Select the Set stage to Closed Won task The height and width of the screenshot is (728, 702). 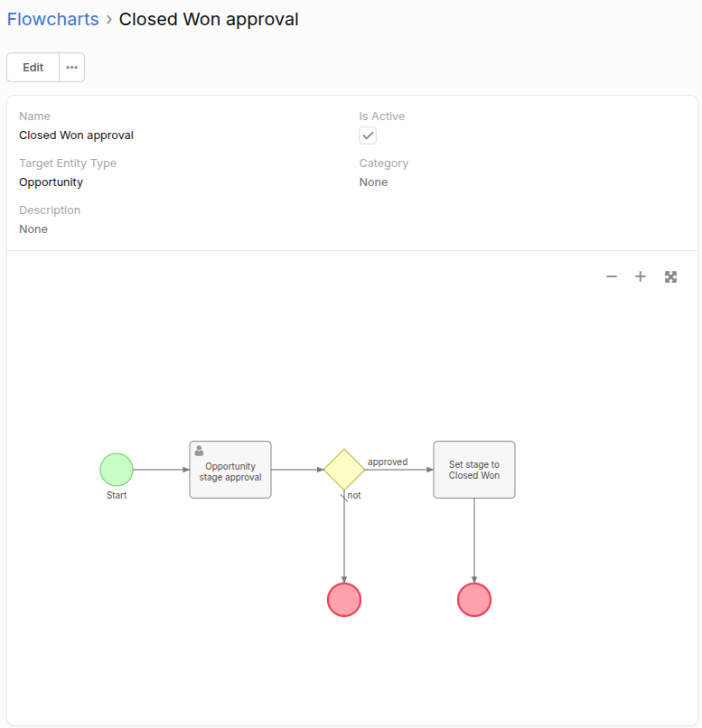474,470
